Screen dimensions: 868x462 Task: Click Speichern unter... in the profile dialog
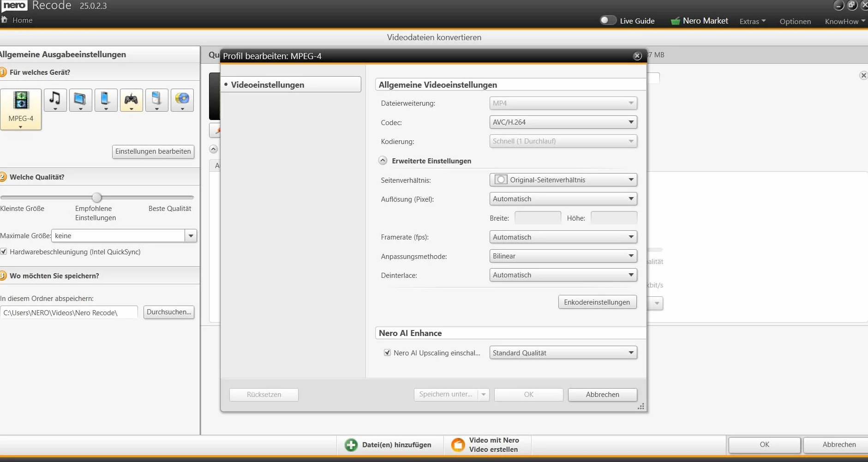tap(446, 395)
